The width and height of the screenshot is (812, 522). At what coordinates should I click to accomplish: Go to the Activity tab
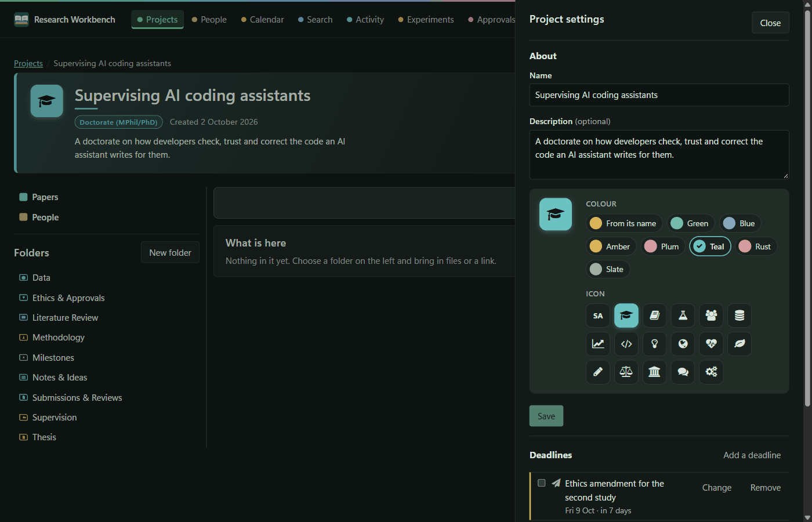[x=365, y=20]
